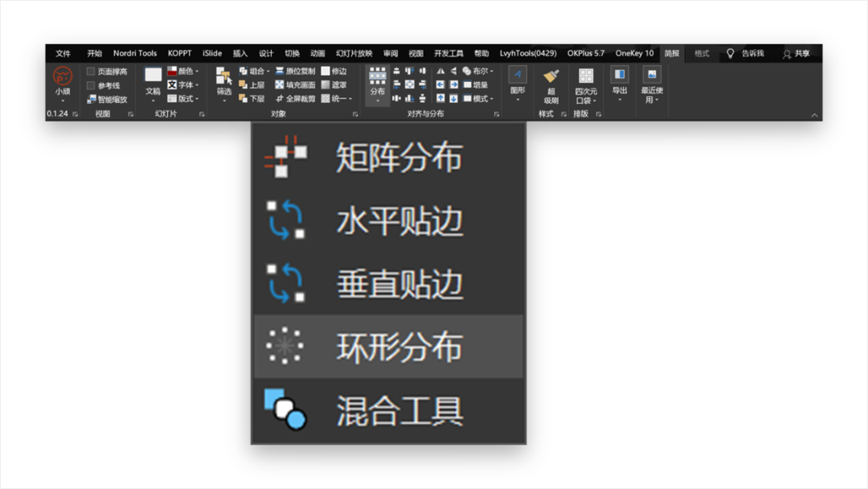Open the 对象 group dialog launcher
The width and height of the screenshot is (868, 489).
355,114
